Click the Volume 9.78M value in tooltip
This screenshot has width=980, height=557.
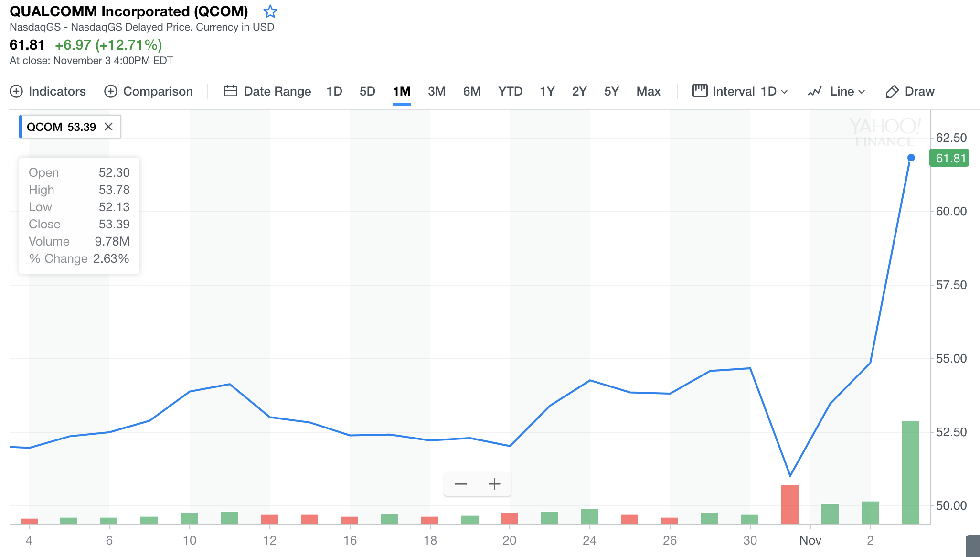(x=112, y=241)
